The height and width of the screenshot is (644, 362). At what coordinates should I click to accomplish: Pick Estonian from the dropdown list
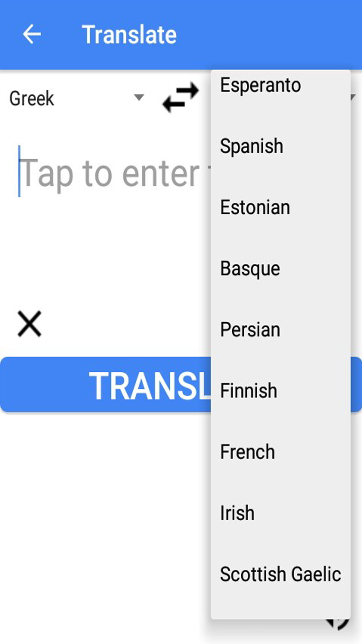click(255, 207)
